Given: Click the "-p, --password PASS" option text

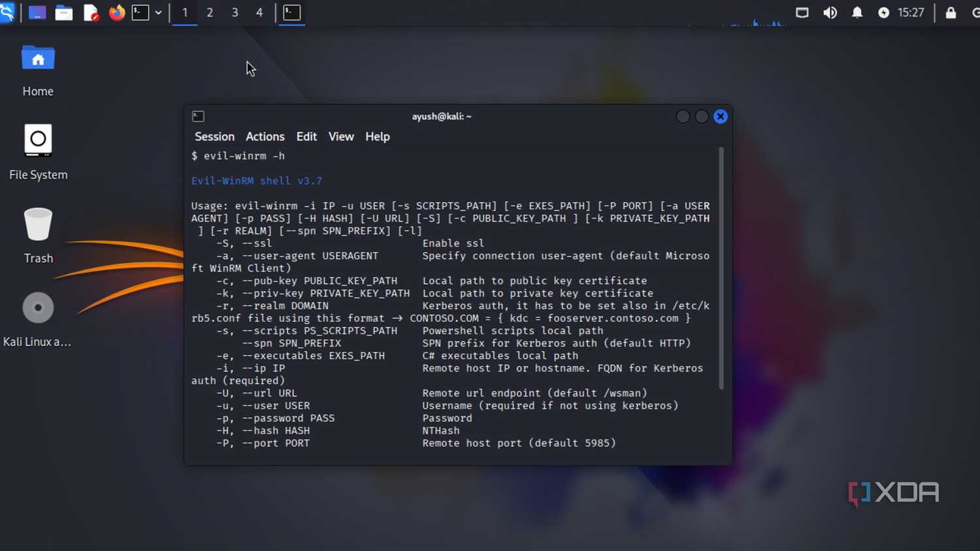Looking at the screenshot, I should coord(275,418).
